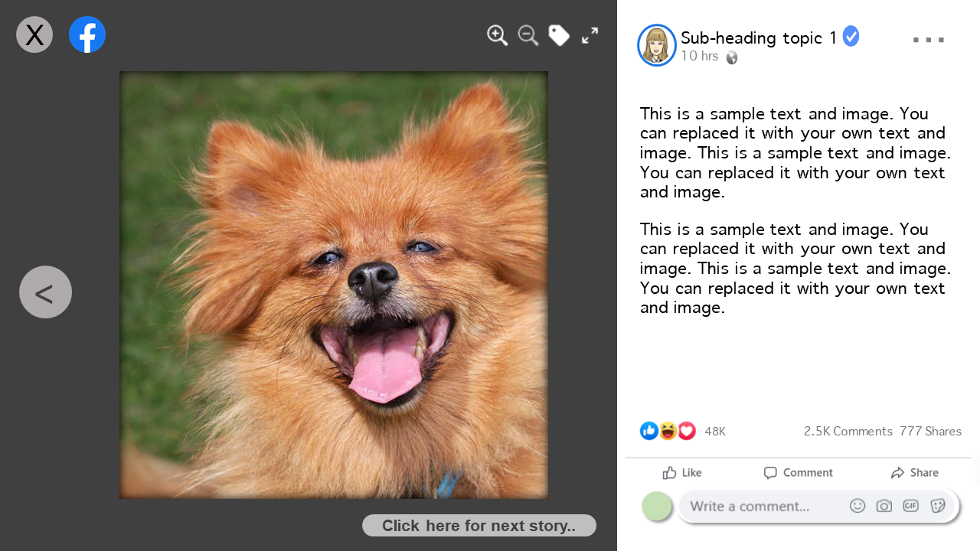View the 777 Shares list
Screen dimensions: 980x551
930,432
